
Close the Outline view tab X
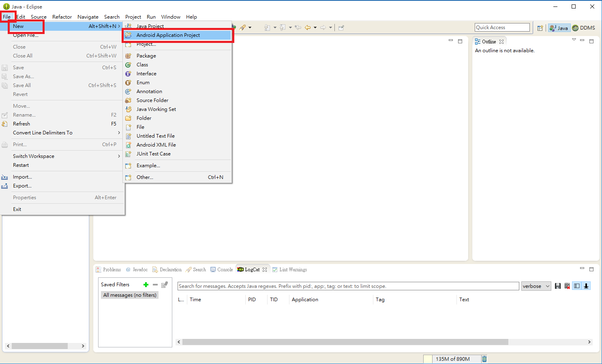pos(501,42)
